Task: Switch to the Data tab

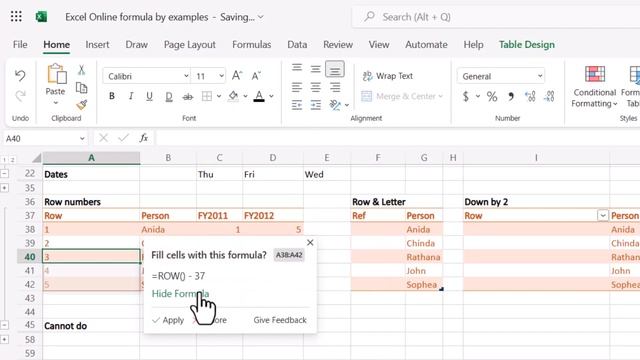Action: (x=297, y=44)
